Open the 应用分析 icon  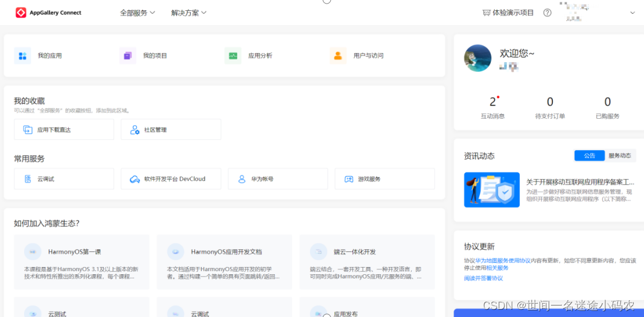(233, 56)
